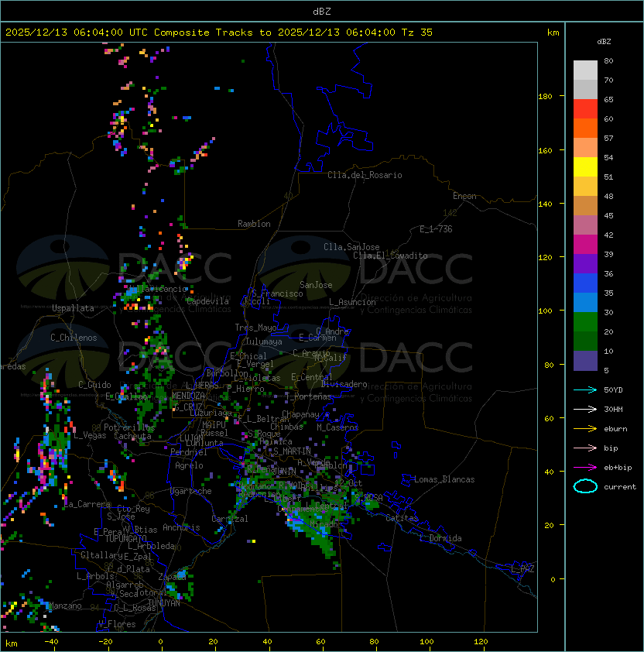Pick the orange swatch between 60 and 57 dBZ
The width and height of the screenshot is (644, 652).
tap(585, 128)
